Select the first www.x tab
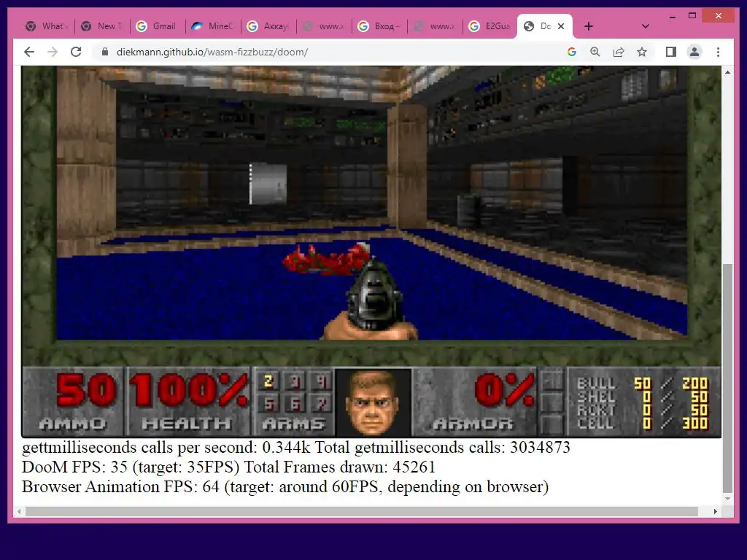 (323, 26)
